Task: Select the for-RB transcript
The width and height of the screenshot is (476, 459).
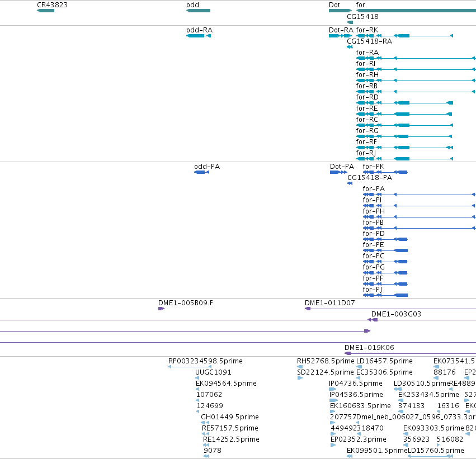Action: (416, 92)
